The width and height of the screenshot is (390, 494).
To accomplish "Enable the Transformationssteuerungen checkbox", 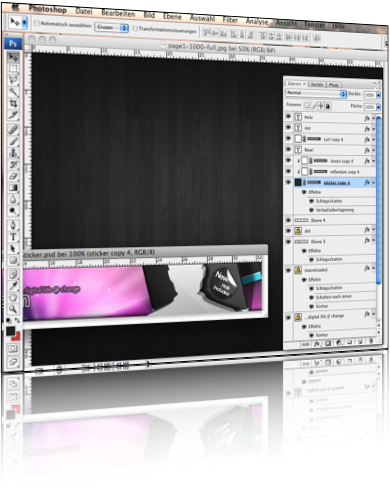I will point(135,28).
